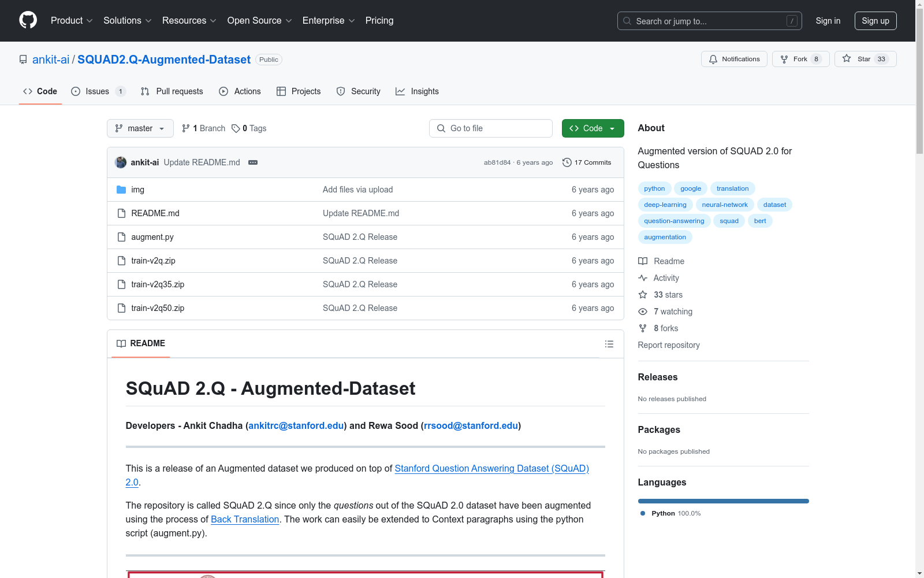Switch to the Issues tab
Image resolution: width=924 pixels, height=578 pixels.
point(98,91)
